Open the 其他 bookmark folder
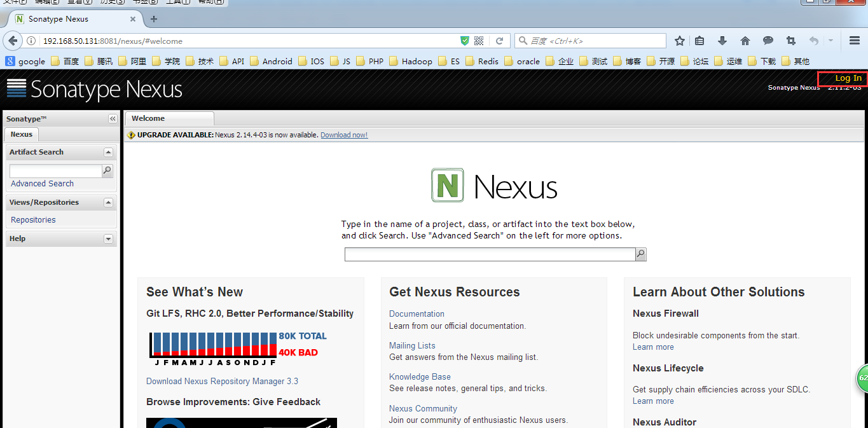 796,61
